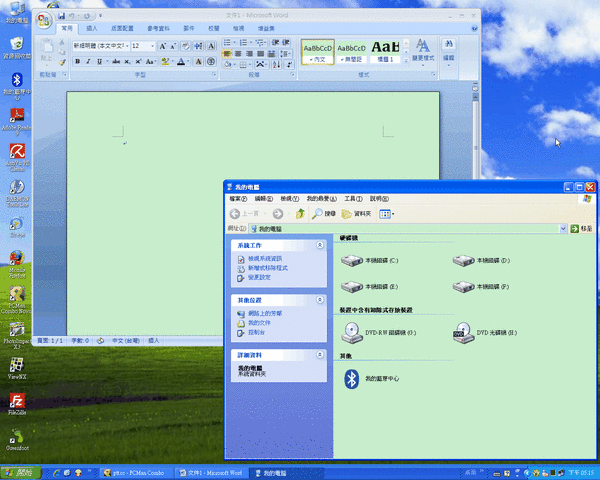Click the Go button beside the address bar
600x480 pixels.
pyautogui.click(x=581, y=229)
